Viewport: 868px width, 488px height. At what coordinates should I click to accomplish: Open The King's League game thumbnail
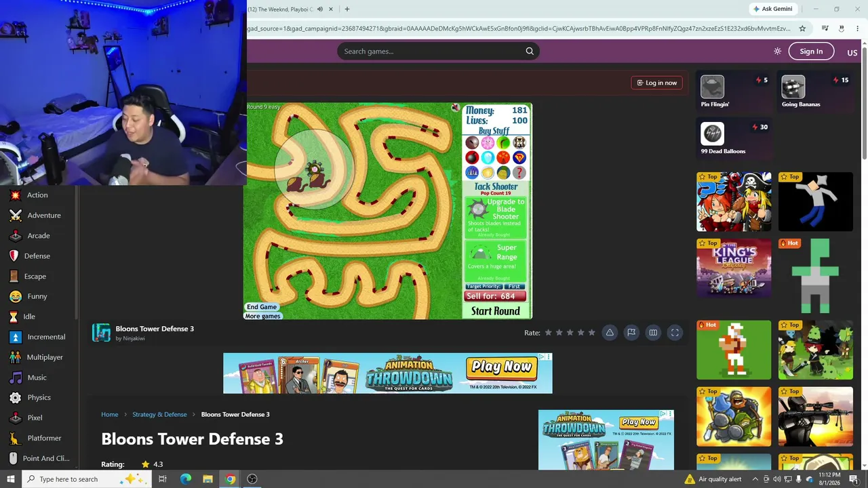[734, 268]
